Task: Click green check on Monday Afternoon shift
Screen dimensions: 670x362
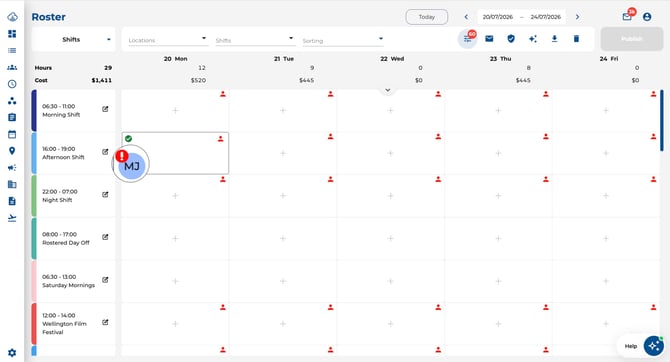Action: point(129,138)
